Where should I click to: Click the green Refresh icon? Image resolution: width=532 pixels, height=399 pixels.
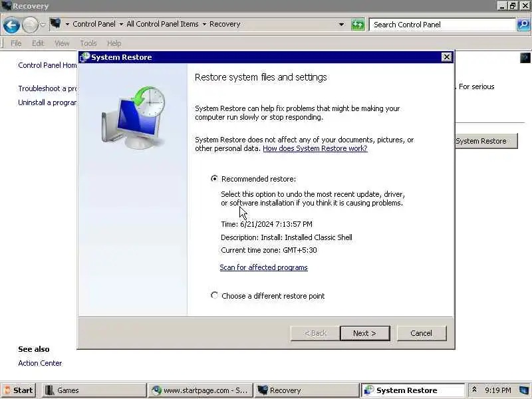pyautogui.click(x=358, y=25)
